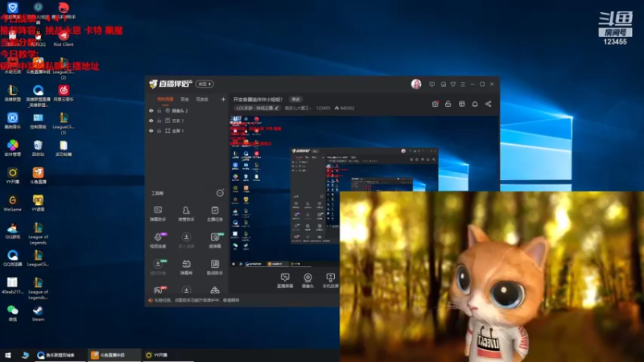Add a phone-cast source
644x362 pixels.
click(330, 281)
